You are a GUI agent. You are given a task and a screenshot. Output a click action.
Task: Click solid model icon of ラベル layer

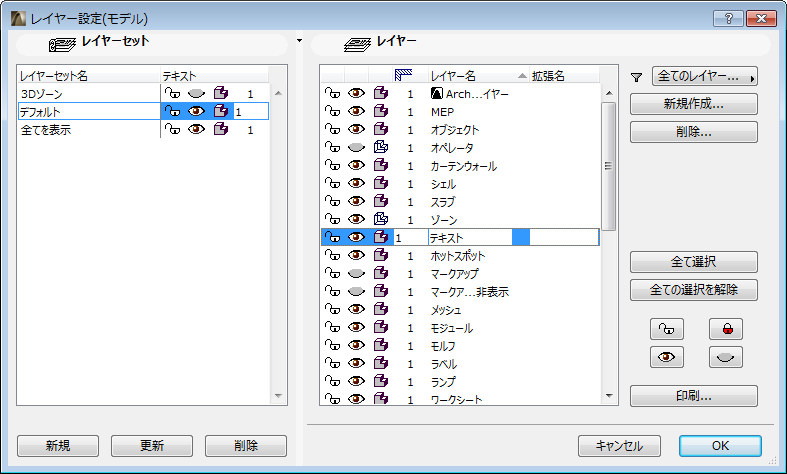[381, 363]
